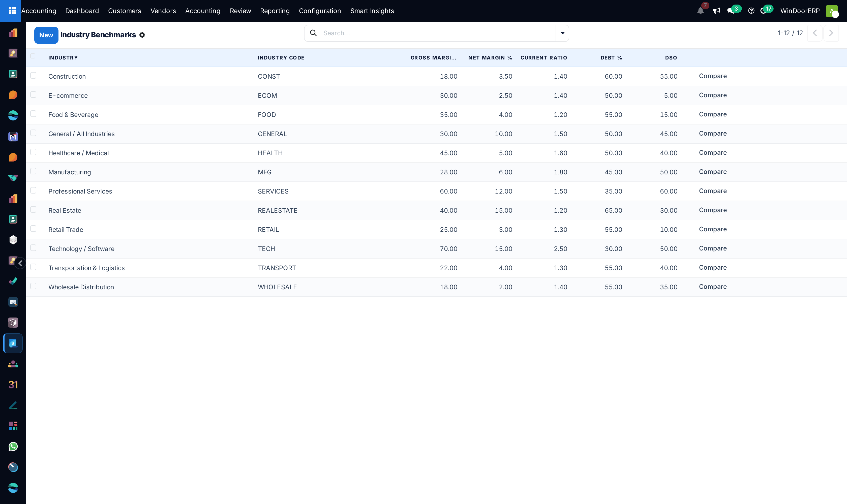Open the 31 calendar app in sidebar
Image resolution: width=847 pixels, height=504 pixels.
[x=13, y=385]
